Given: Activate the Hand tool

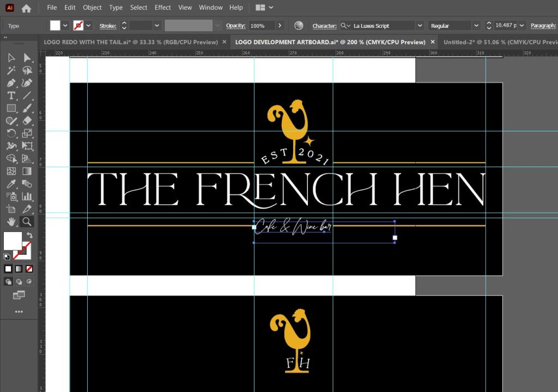Looking at the screenshot, I should point(11,222).
